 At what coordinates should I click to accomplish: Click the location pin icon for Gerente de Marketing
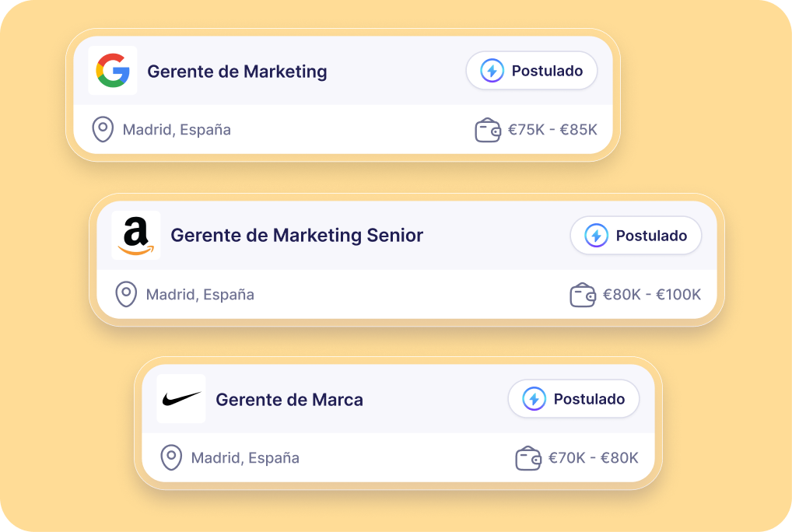point(100,129)
